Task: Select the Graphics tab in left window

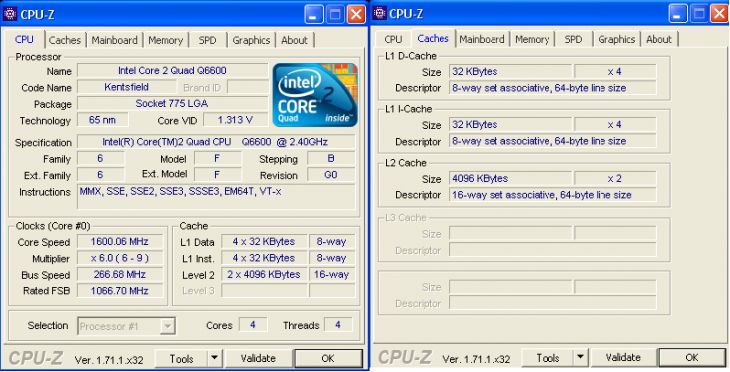Action: [x=251, y=40]
